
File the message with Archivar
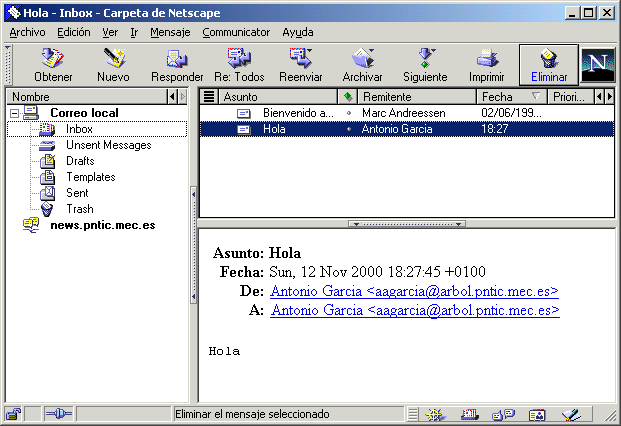362,65
